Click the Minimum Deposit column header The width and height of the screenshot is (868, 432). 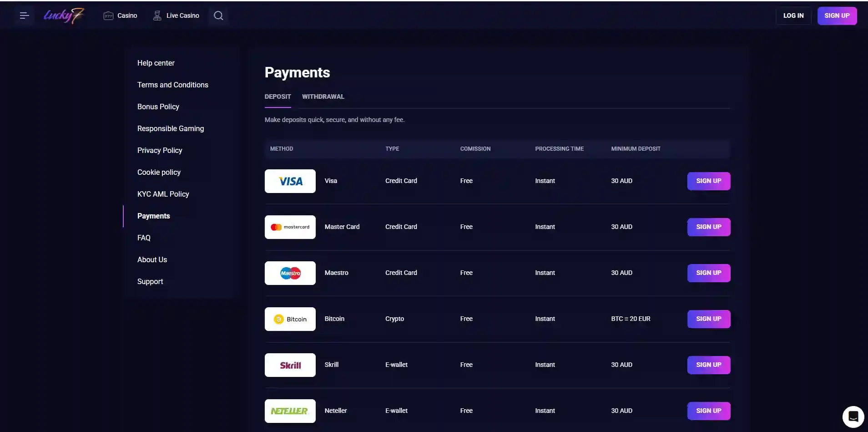coord(636,149)
